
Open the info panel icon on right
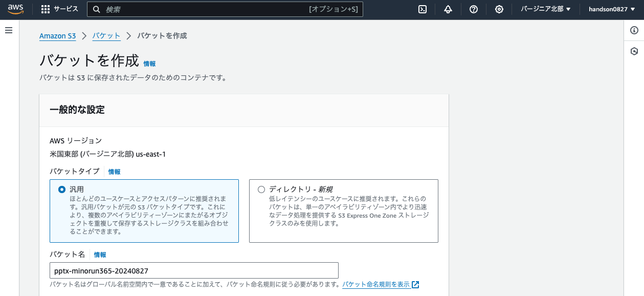coord(634,30)
